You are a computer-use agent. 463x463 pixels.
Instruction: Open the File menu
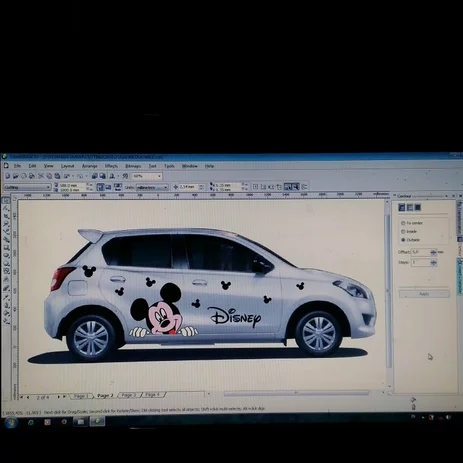17,166
